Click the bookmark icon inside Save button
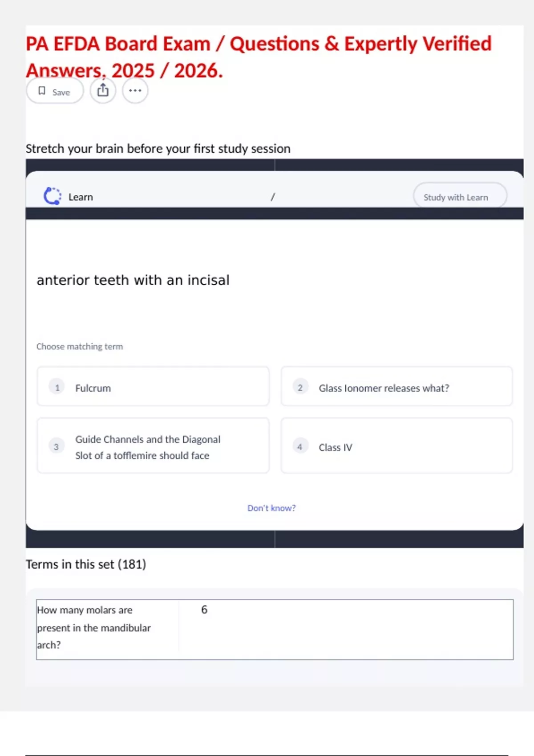Screen dimensions: 534x756 [x=42, y=91]
